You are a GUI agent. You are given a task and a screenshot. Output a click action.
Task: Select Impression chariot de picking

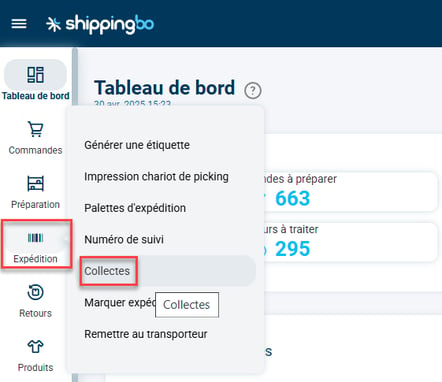[156, 176]
